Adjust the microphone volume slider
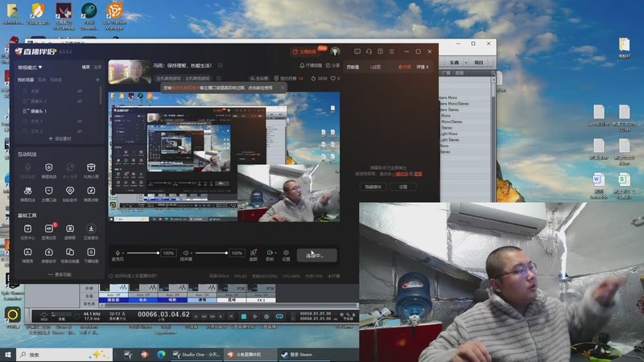 click(142, 253)
